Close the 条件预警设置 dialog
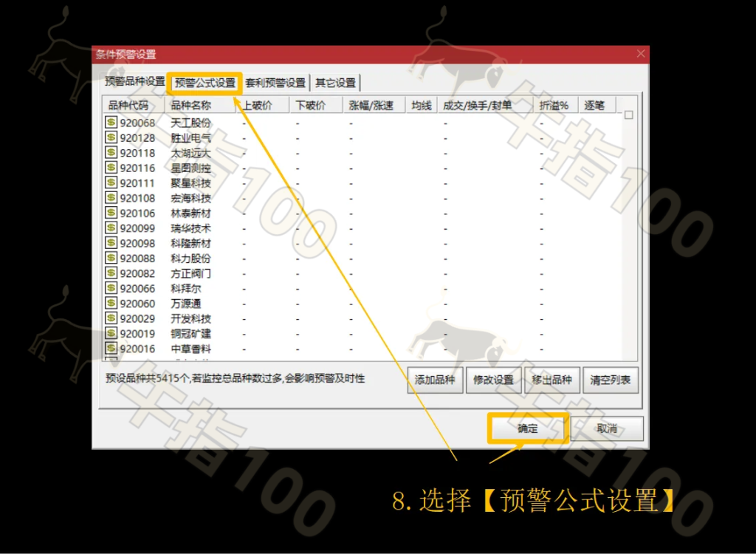756x554 pixels. tap(640, 54)
